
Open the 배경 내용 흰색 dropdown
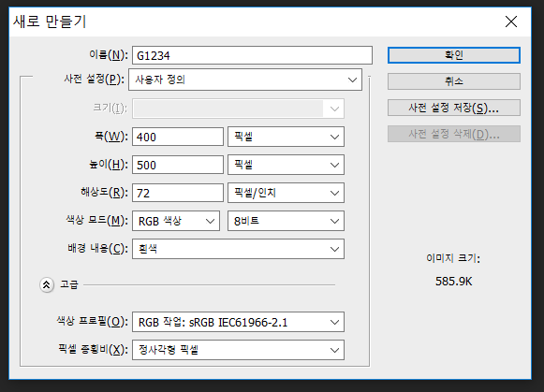[x=238, y=249]
